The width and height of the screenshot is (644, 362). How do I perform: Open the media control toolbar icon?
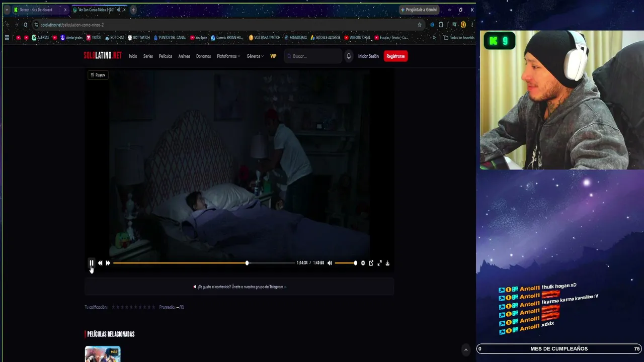(454, 25)
